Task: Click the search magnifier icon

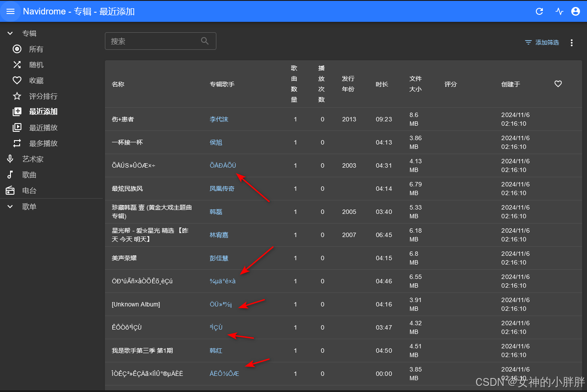Action: tap(205, 41)
